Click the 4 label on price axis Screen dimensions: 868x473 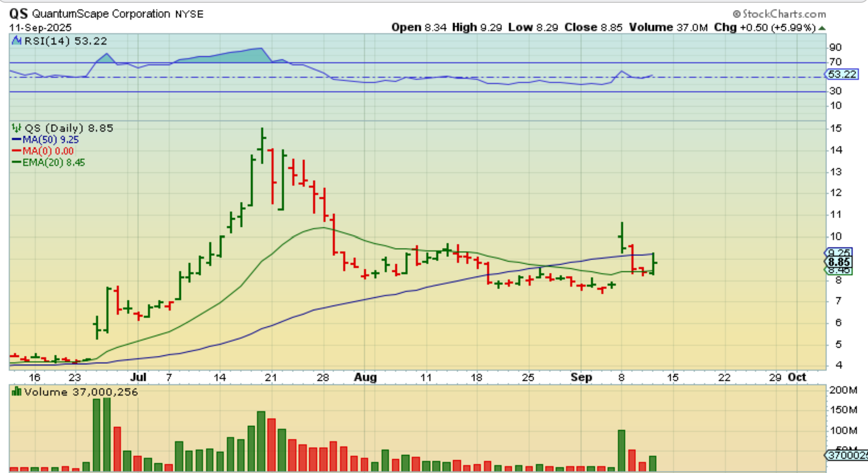(x=838, y=365)
